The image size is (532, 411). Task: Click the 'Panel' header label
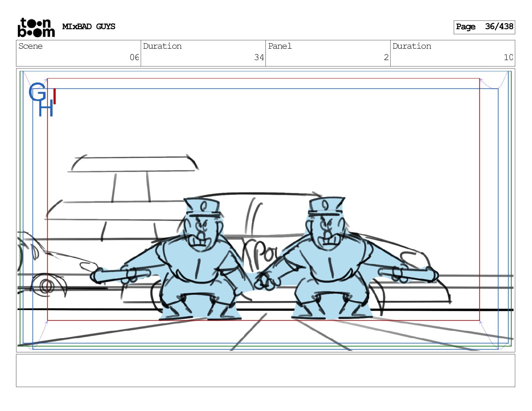point(280,46)
